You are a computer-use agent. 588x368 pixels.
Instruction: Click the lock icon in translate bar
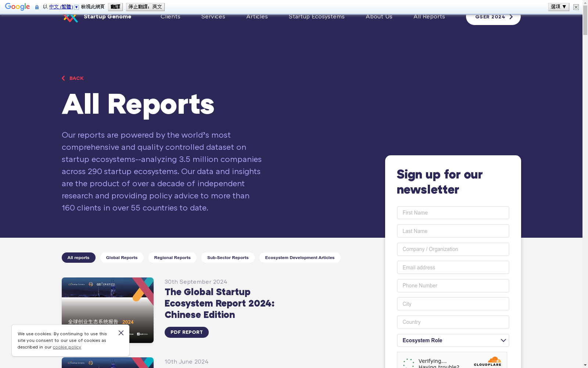tap(37, 7)
